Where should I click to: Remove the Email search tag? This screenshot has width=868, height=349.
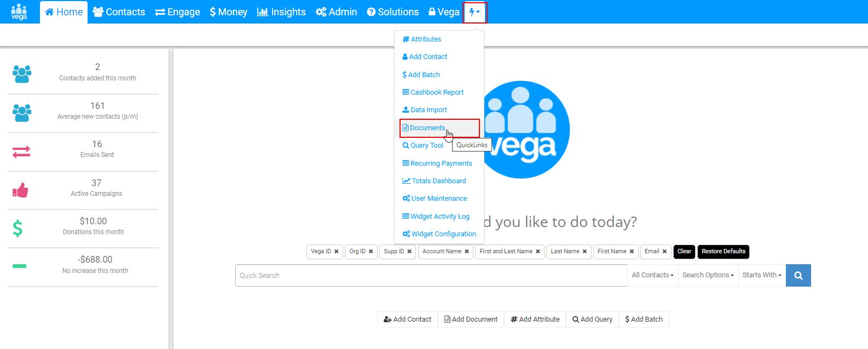tap(664, 252)
